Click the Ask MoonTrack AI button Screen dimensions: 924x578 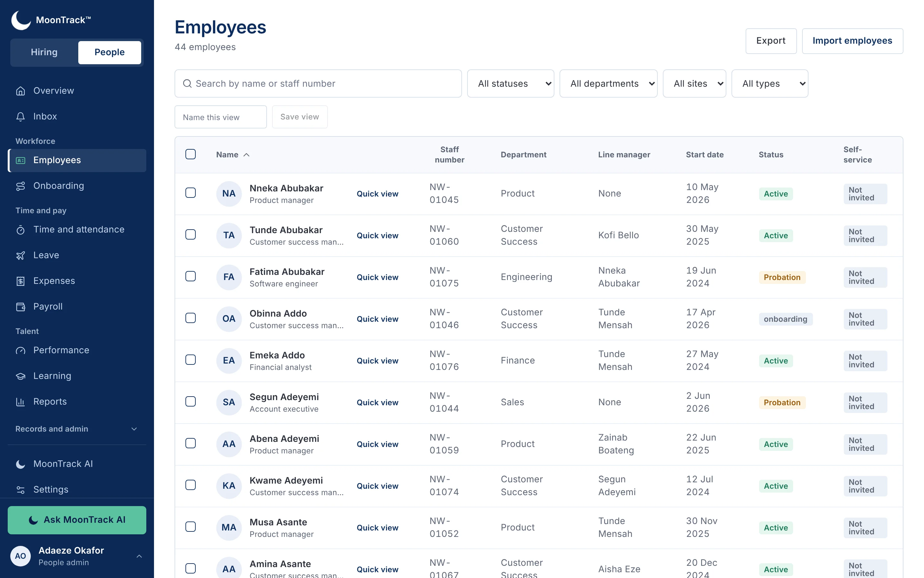[x=77, y=520]
